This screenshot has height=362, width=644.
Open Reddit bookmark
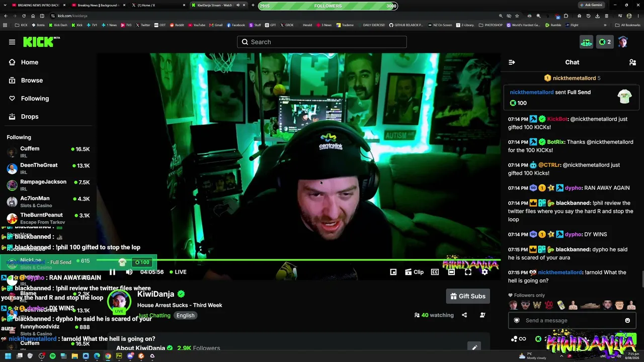(x=177, y=25)
